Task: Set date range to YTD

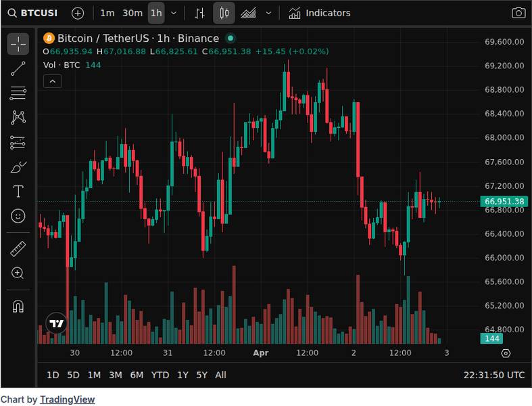Action: [160, 375]
